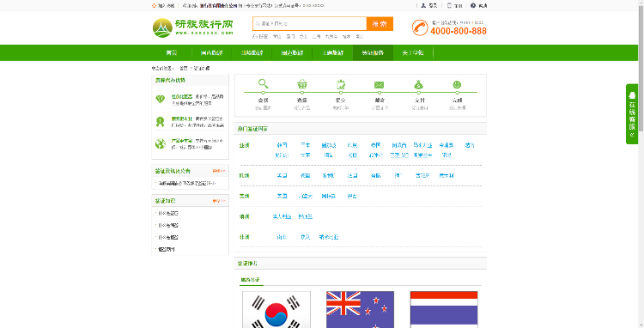Open the South Korea flag thumbnail
This screenshot has height=328, width=644.
point(276,309)
